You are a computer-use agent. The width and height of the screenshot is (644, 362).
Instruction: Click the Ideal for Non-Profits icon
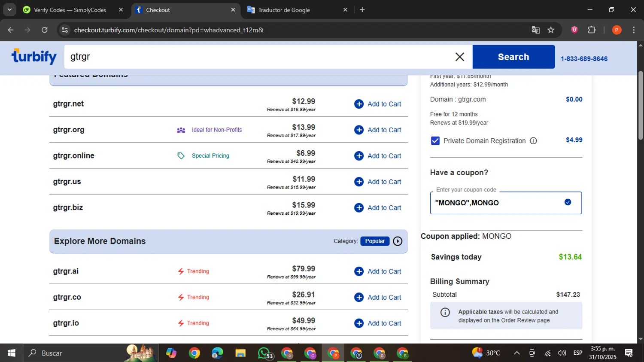[181, 130]
